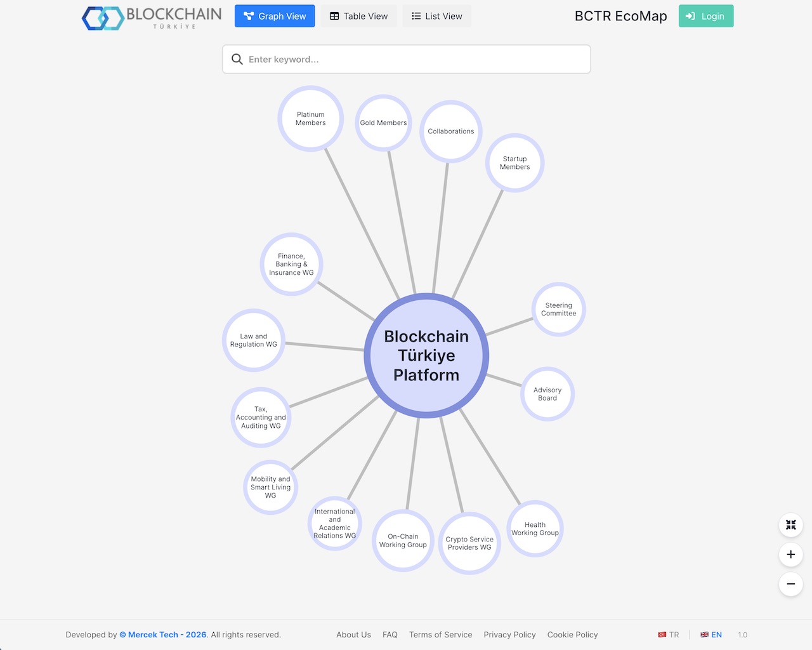Image resolution: width=812 pixels, height=650 pixels.
Task: Click the version number 1.0
Action: click(743, 635)
